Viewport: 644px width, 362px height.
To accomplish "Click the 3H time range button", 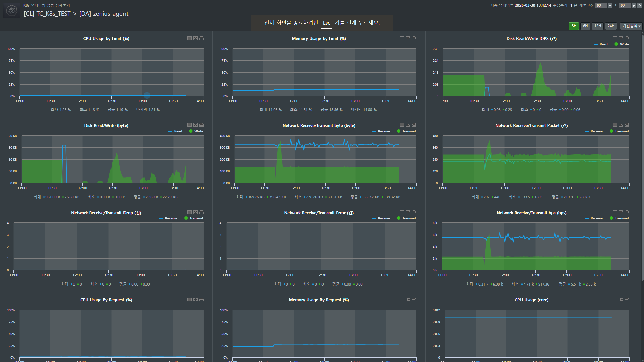I will [574, 26].
